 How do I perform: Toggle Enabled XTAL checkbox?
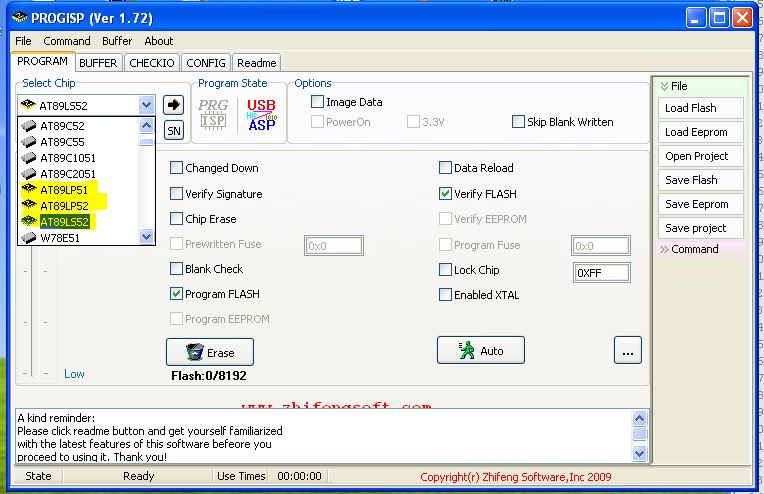pos(445,294)
